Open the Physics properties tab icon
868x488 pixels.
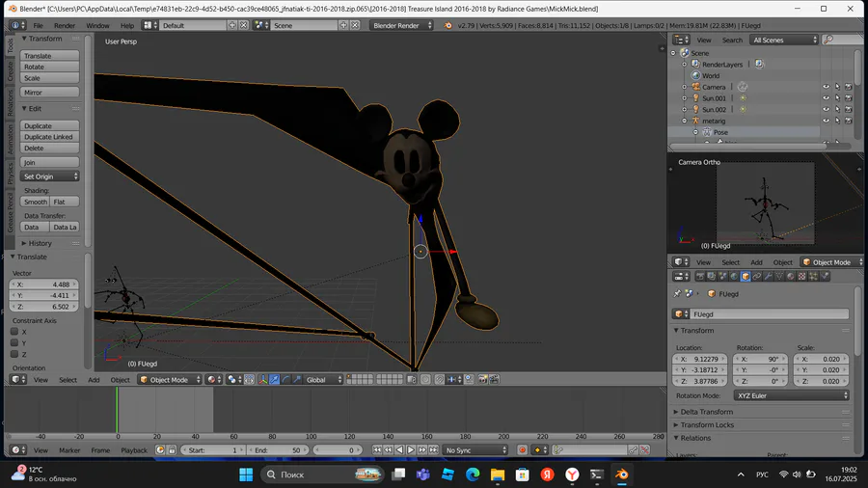click(825, 276)
